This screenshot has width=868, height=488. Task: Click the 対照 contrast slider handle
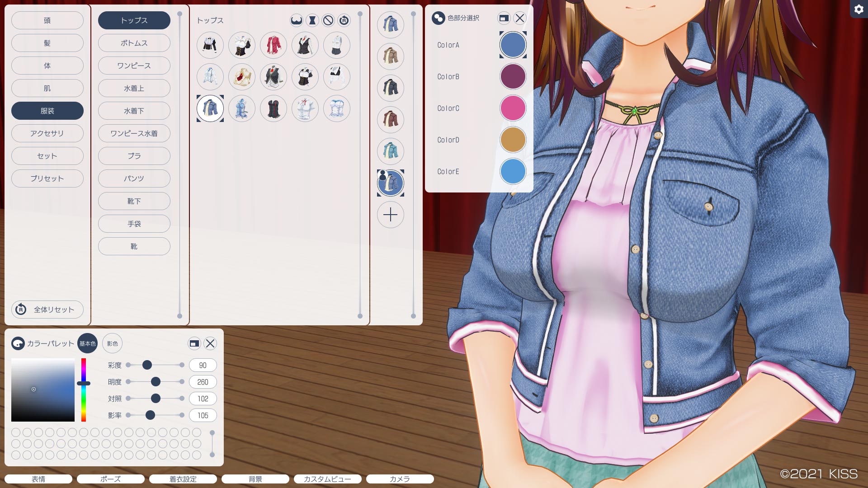(156, 398)
